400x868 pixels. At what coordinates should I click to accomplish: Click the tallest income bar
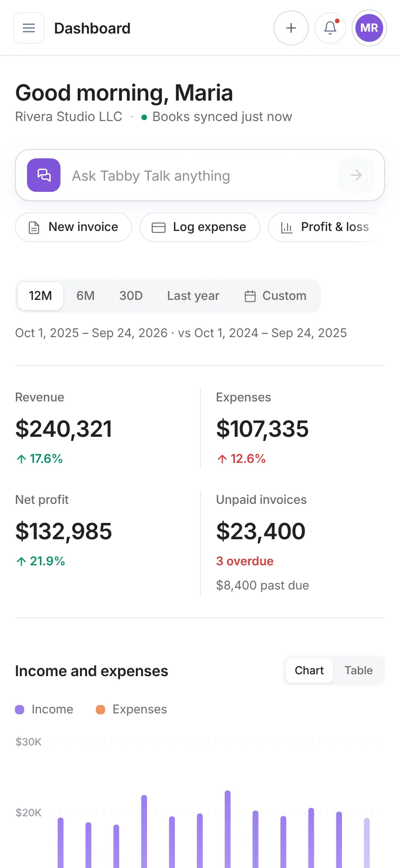point(227,829)
